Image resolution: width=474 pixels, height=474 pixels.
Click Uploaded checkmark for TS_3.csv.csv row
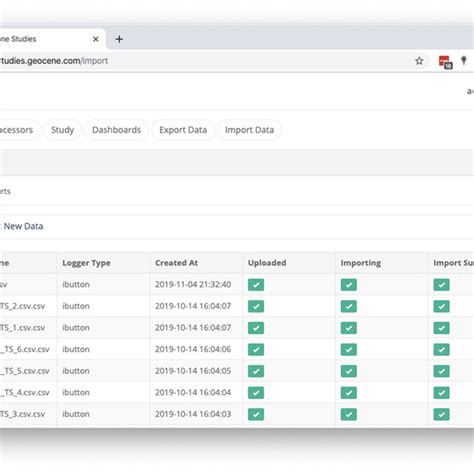coord(256,414)
